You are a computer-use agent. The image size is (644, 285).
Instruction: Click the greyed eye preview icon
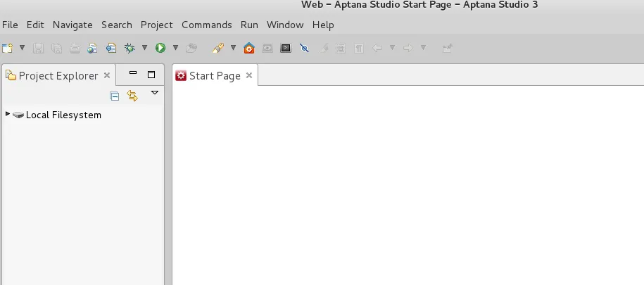tap(267, 48)
